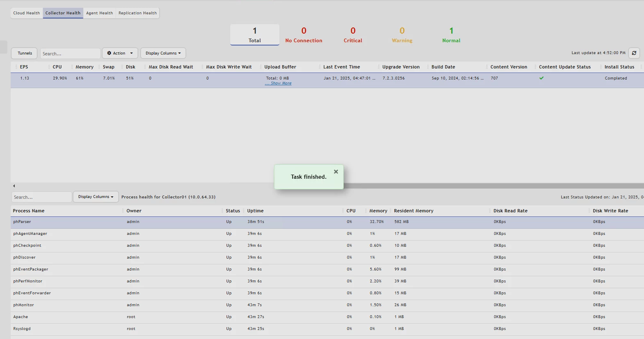Sort by Disk column header

click(130, 67)
